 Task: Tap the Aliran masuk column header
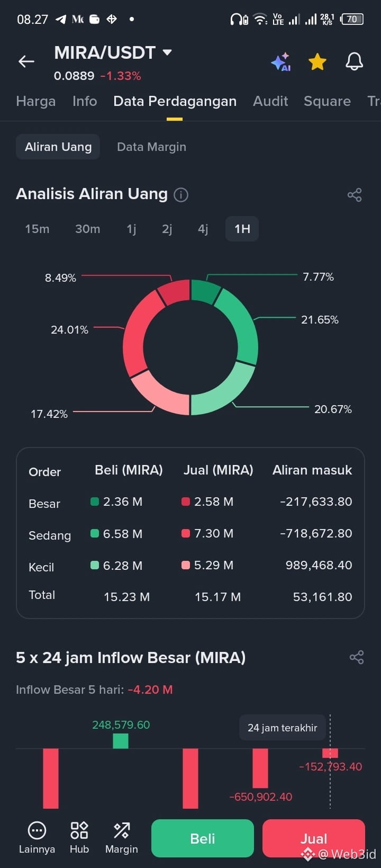tap(312, 470)
